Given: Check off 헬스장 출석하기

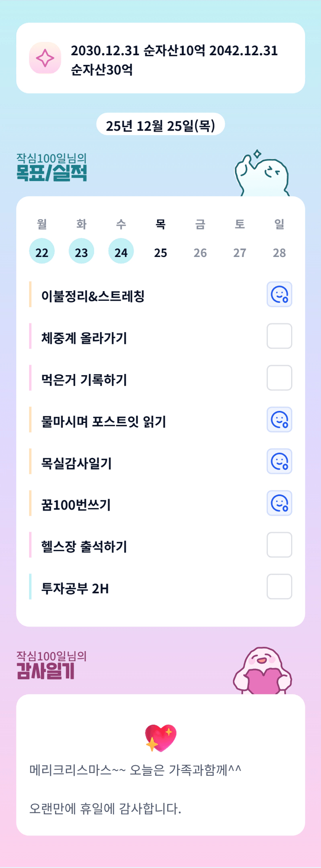Looking at the screenshot, I should [279, 545].
